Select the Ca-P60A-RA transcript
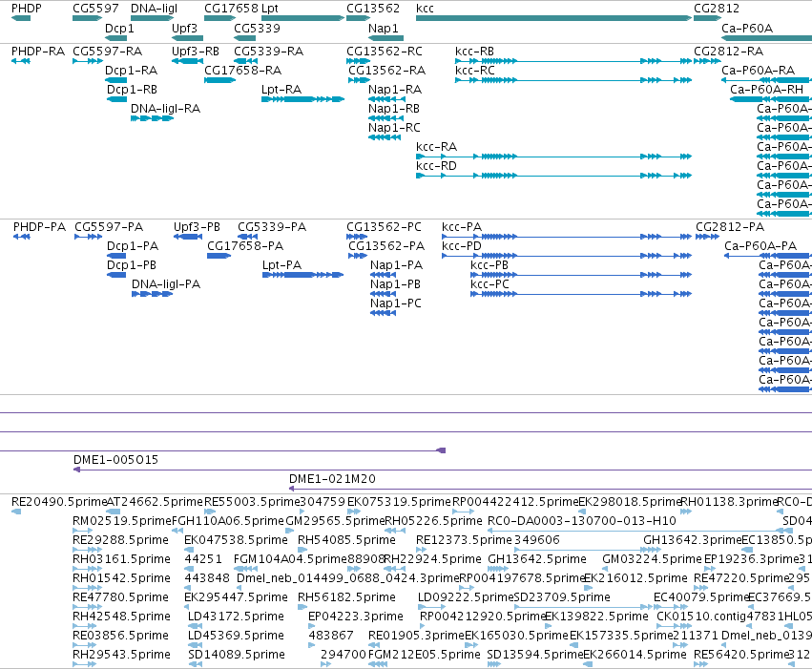This screenshot has height=669, width=812. (766, 80)
